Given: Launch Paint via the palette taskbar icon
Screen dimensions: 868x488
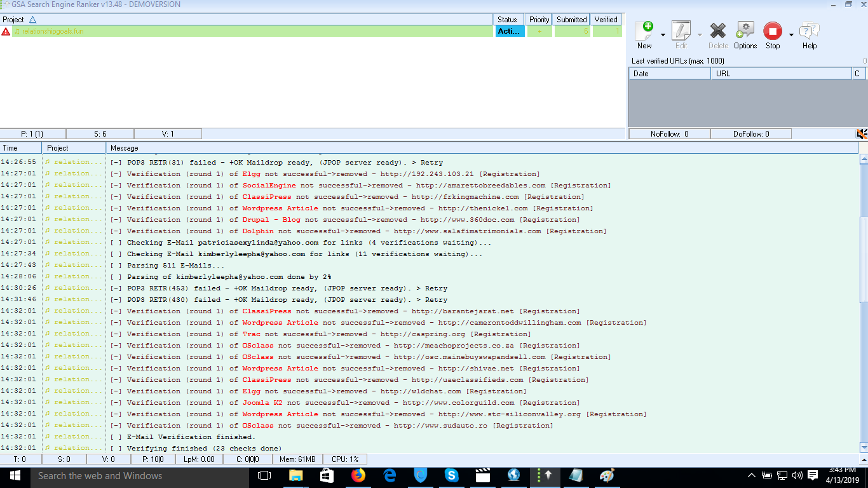Looking at the screenshot, I should tap(607, 475).
